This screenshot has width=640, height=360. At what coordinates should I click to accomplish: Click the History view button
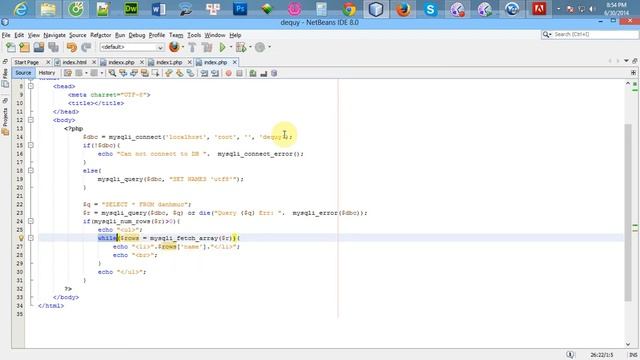[x=47, y=73]
